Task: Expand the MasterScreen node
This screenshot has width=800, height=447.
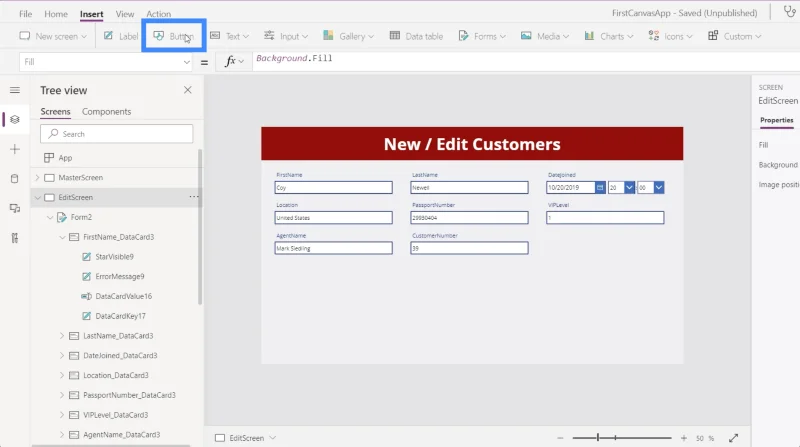Action: point(37,178)
